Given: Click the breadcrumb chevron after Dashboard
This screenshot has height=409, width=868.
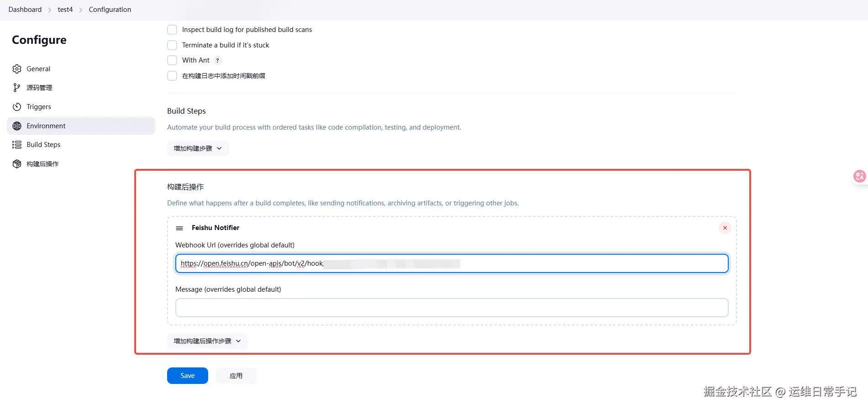Looking at the screenshot, I should (x=50, y=10).
